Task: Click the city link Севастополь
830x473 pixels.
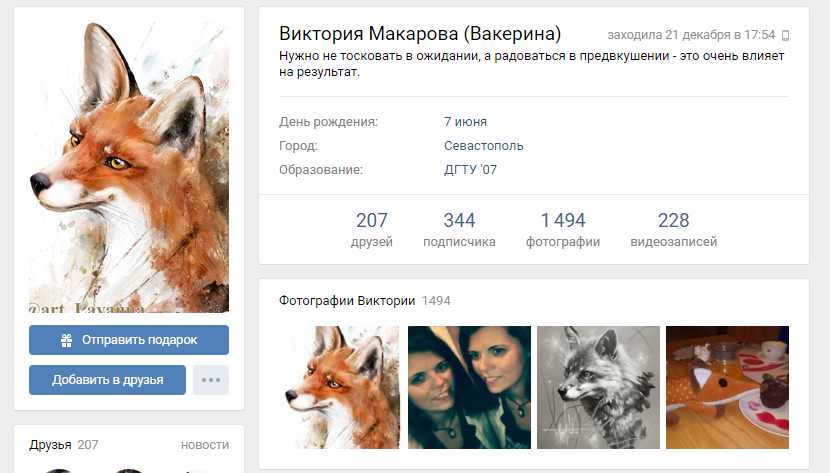Action: [x=483, y=146]
